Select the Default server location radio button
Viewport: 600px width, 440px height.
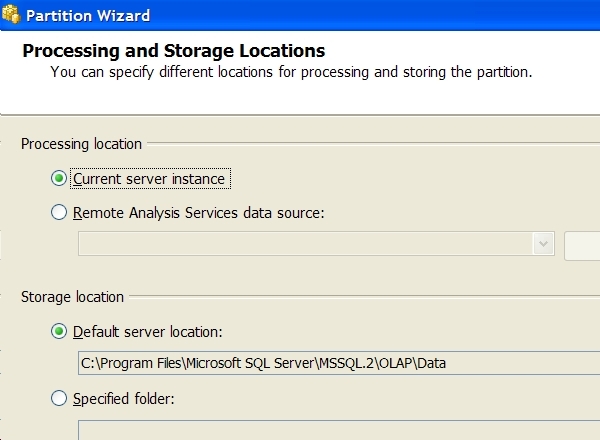click(59, 331)
